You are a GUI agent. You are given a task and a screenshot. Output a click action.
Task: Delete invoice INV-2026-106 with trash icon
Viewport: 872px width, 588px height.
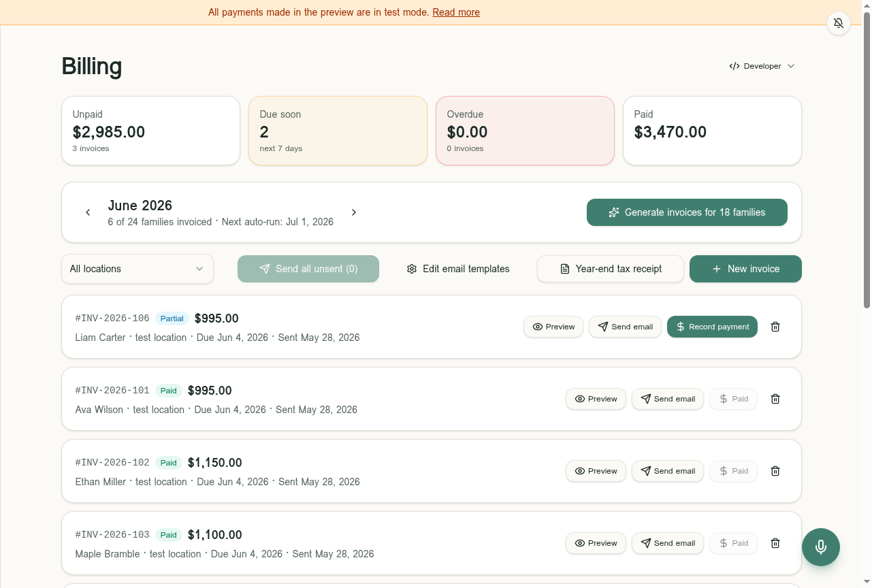click(x=775, y=327)
